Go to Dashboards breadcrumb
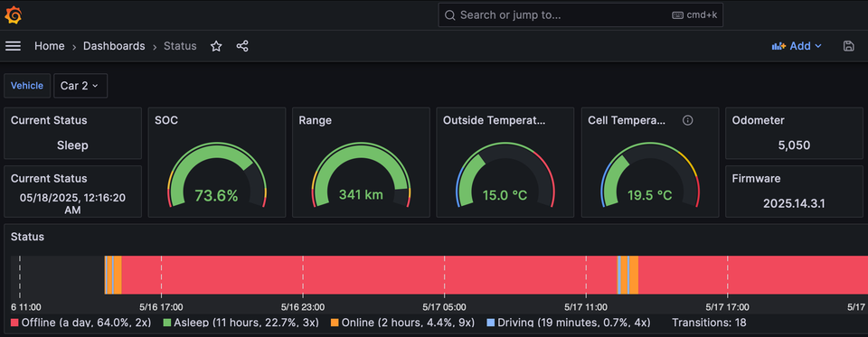 coord(114,46)
